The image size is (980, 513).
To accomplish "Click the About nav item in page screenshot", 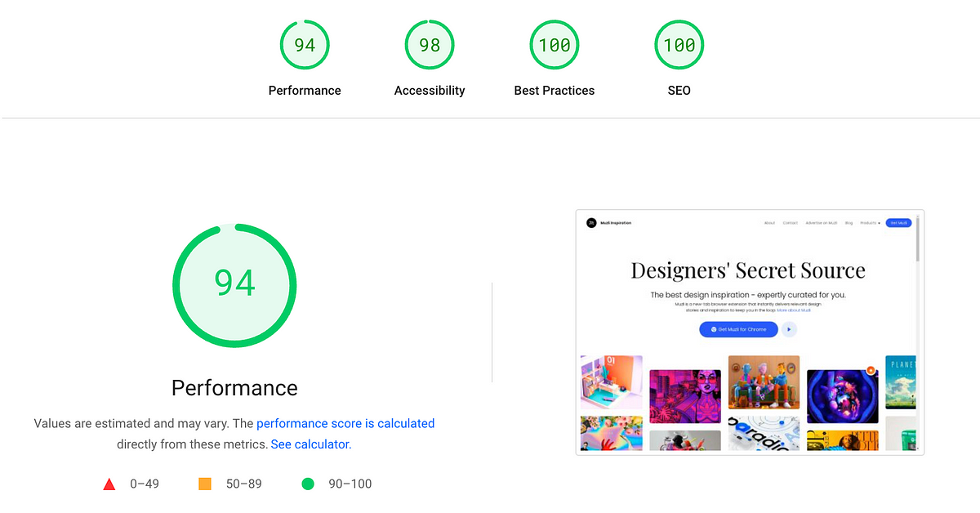I will click(769, 223).
